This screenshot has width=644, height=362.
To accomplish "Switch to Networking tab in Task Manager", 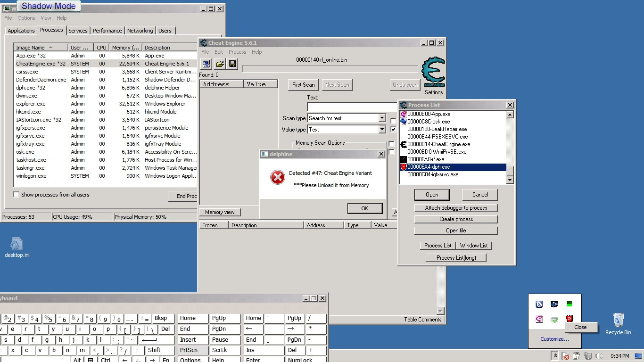I will [x=140, y=31].
